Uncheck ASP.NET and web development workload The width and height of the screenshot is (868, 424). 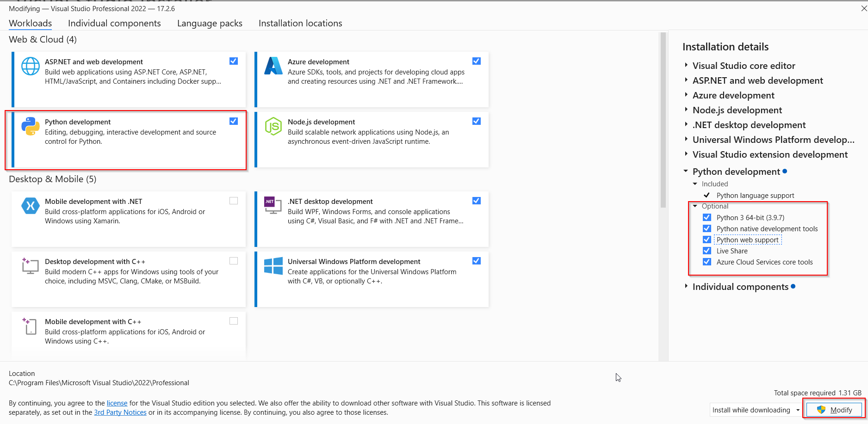(234, 61)
